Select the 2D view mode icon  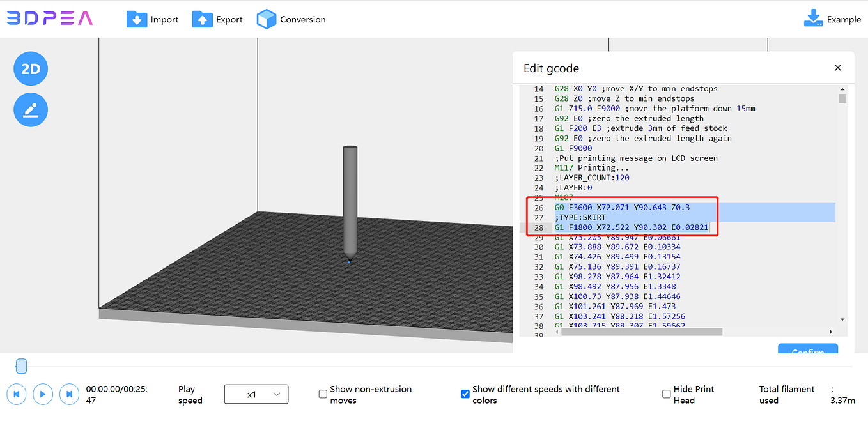(x=30, y=68)
